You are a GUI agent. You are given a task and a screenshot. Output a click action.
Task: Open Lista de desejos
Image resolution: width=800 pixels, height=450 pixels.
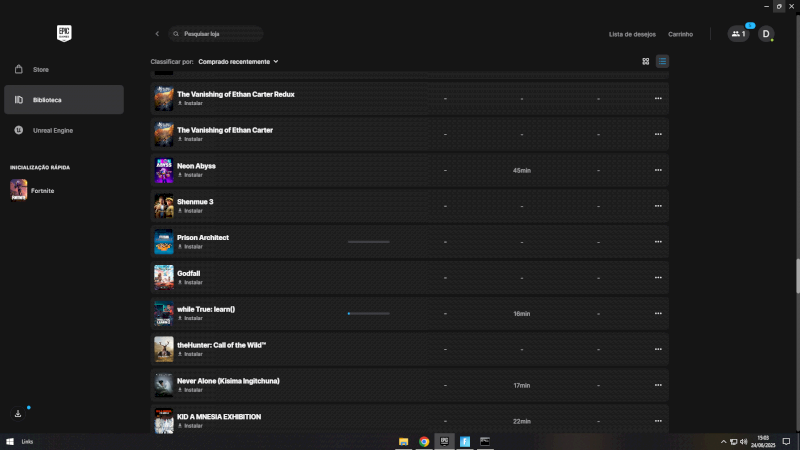[x=632, y=34]
